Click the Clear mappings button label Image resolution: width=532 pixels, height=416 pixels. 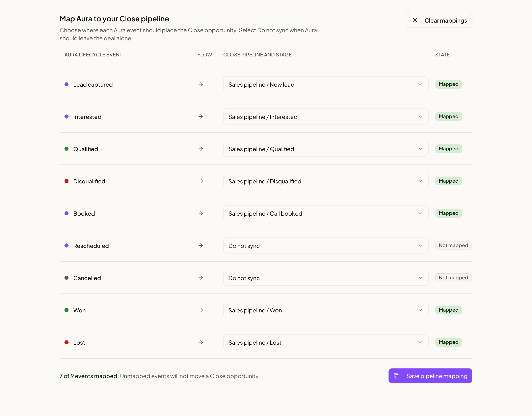click(446, 21)
